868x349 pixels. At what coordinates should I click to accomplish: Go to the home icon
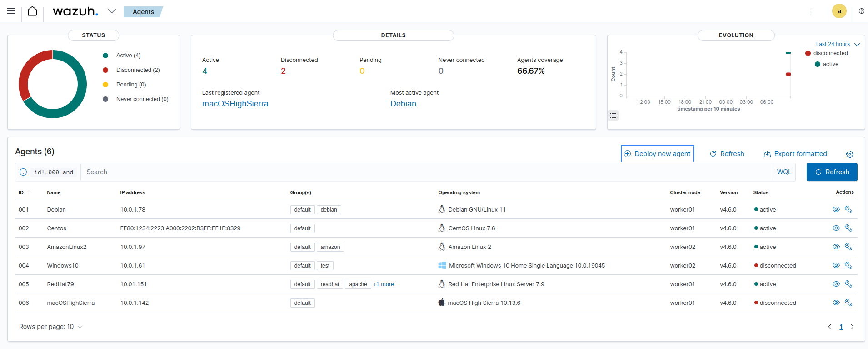[32, 11]
